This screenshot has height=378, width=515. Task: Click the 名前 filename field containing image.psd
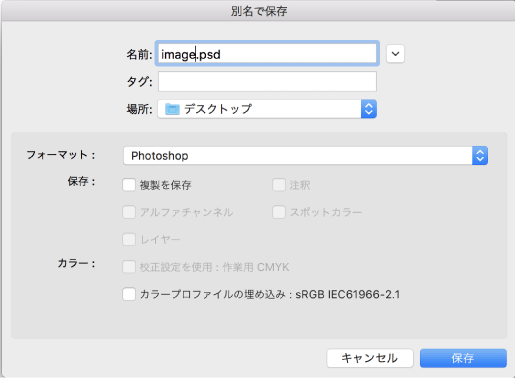(267, 54)
